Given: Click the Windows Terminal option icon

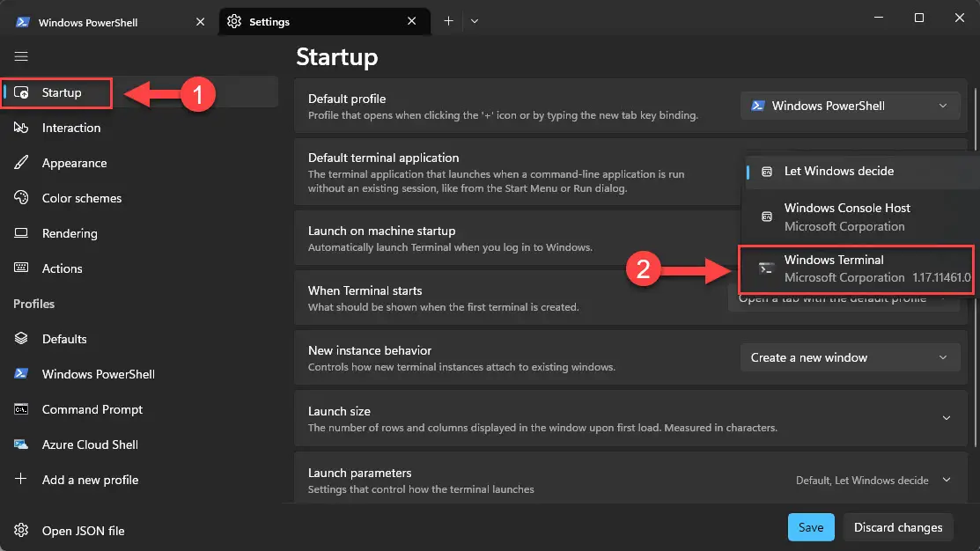Looking at the screenshot, I should click(x=766, y=268).
